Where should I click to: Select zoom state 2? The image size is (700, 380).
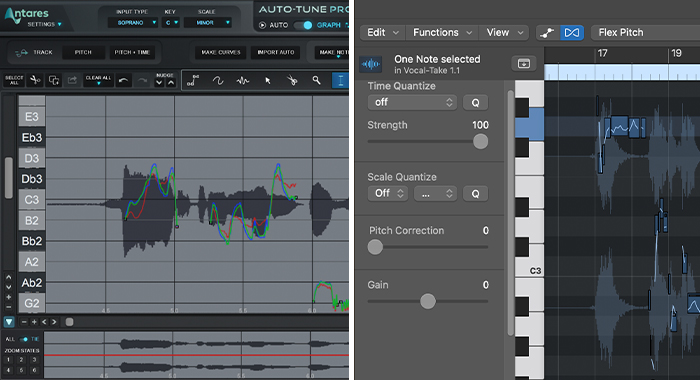coord(21,359)
